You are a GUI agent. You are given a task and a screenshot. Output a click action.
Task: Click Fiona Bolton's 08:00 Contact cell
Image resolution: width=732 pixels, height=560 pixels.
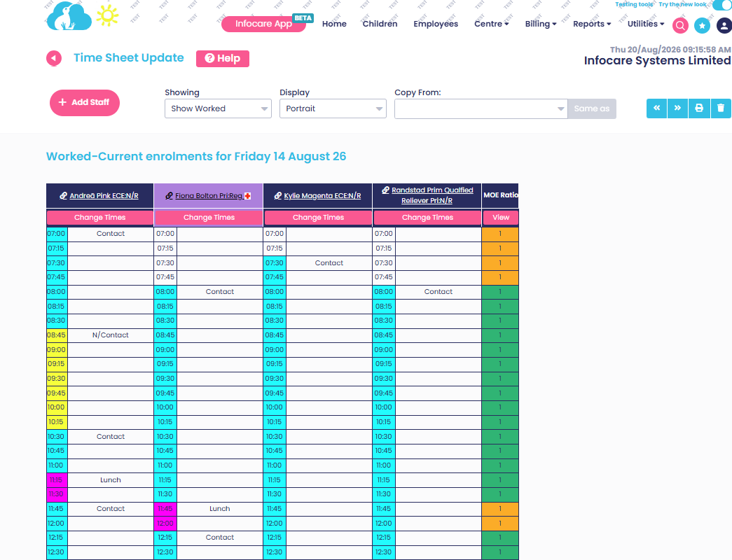[x=220, y=292]
